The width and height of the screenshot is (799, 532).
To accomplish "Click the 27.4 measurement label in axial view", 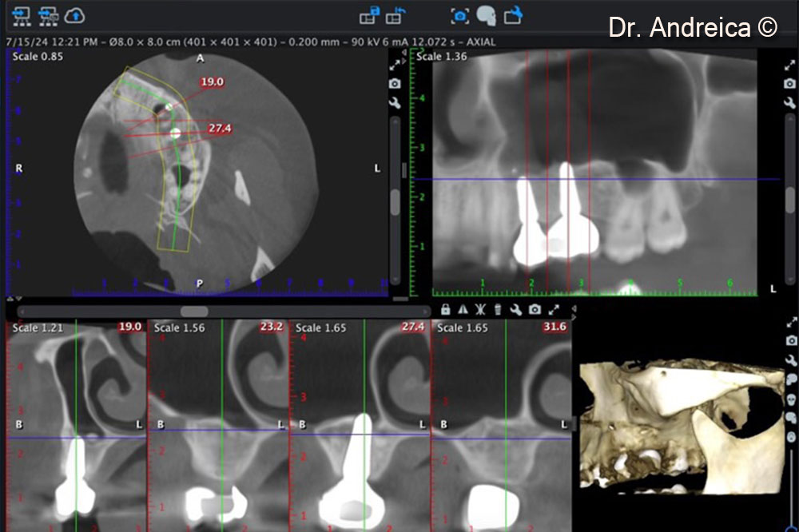I will (219, 128).
